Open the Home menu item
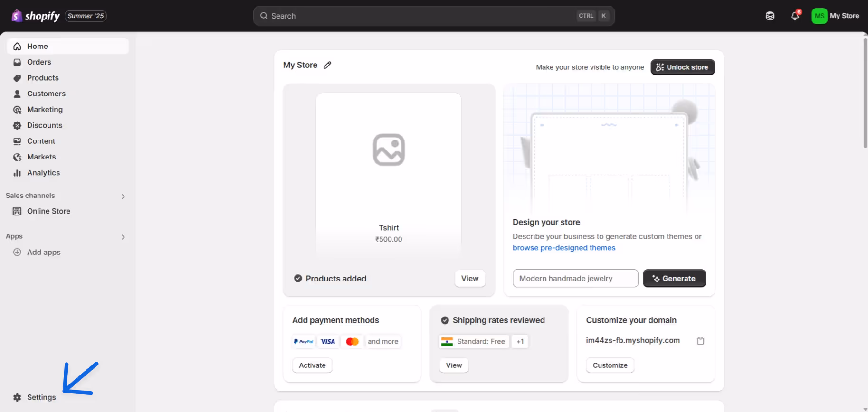The width and height of the screenshot is (868, 412). 68,47
